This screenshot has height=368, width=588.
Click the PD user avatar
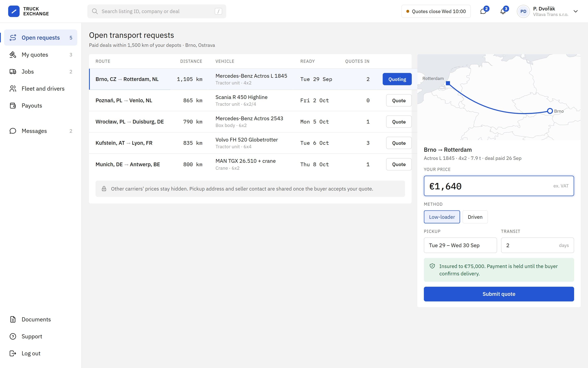523,11
